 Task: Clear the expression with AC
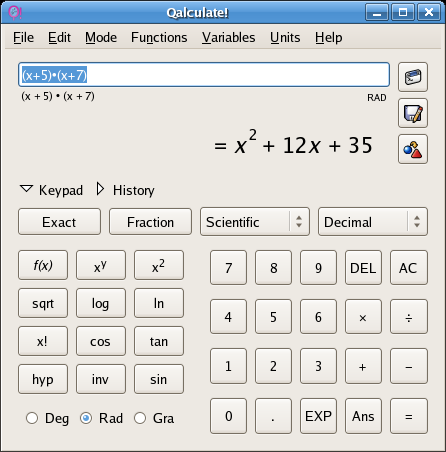pos(409,268)
